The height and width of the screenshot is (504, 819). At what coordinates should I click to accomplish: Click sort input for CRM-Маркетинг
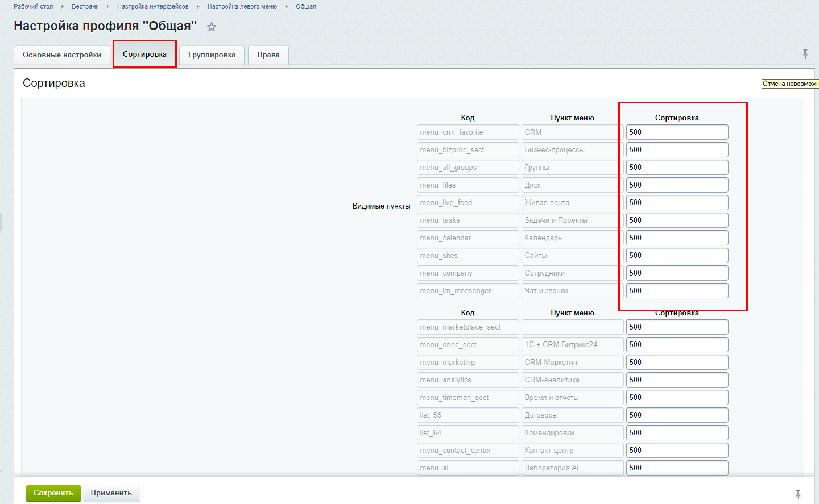pyautogui.click(x=677, y=363)
